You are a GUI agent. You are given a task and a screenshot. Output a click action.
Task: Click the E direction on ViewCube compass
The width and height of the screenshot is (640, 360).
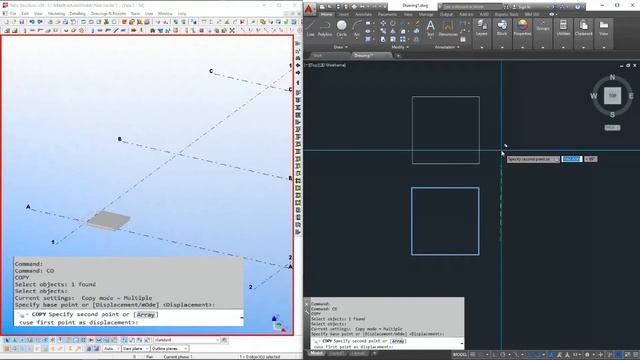tap(631, 96)
